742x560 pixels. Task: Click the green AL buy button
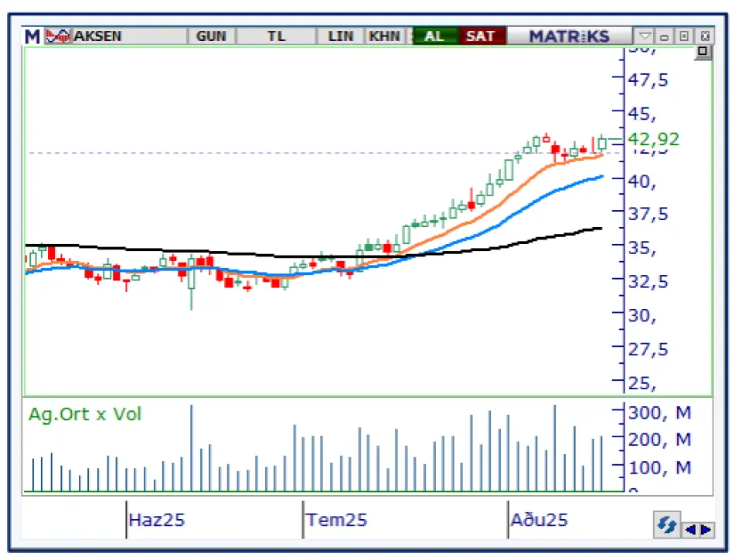pos(434,36)
